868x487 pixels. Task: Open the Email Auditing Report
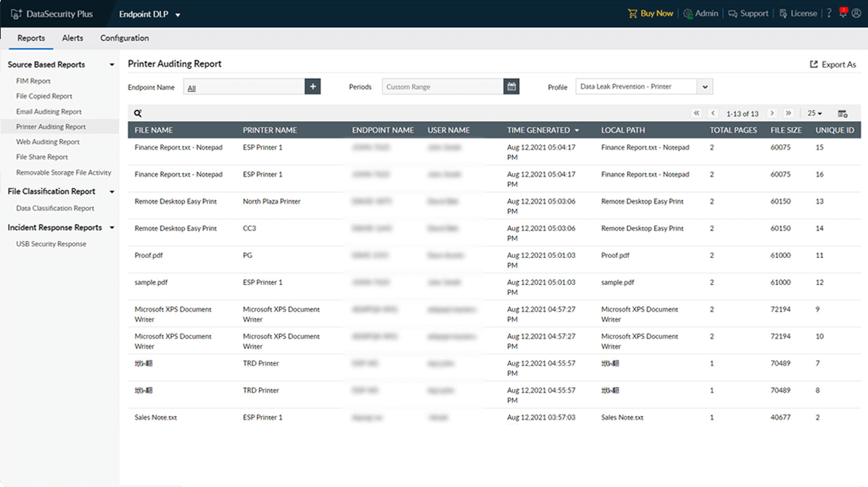point(49,112)
